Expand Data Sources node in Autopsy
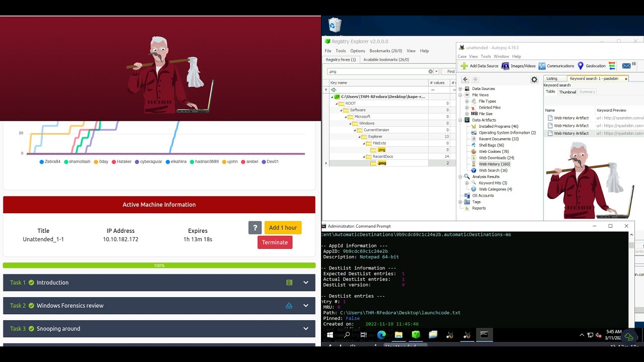The height and width of the screenshot is (362, 644). coord(460,88)
